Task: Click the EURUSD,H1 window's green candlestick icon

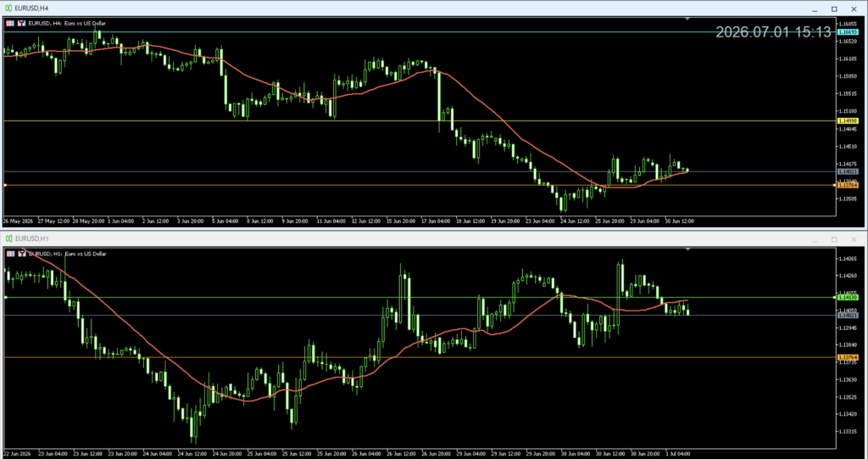Action: coord(8,239)
